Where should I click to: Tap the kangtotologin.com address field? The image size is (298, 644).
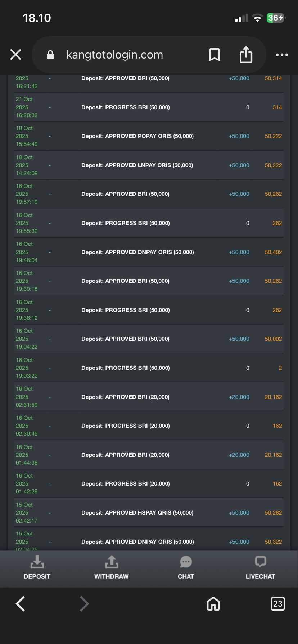coord(115,55)
